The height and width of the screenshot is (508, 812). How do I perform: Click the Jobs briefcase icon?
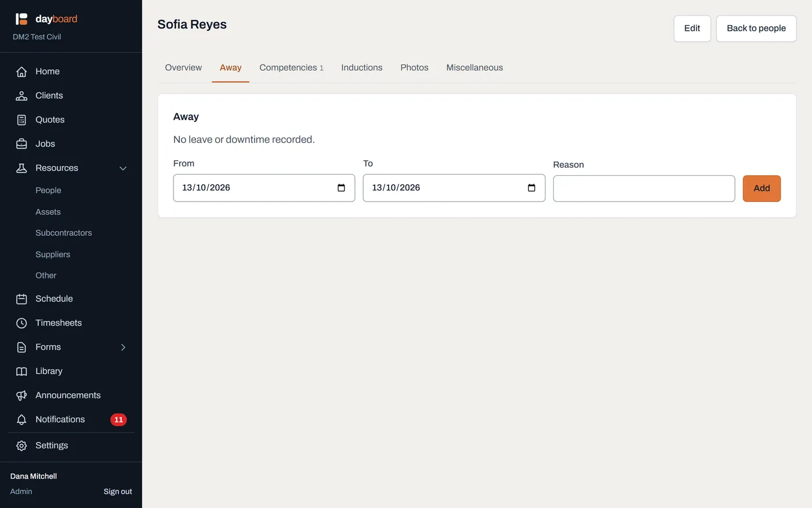pyautogui.click(x=21, y=144)
